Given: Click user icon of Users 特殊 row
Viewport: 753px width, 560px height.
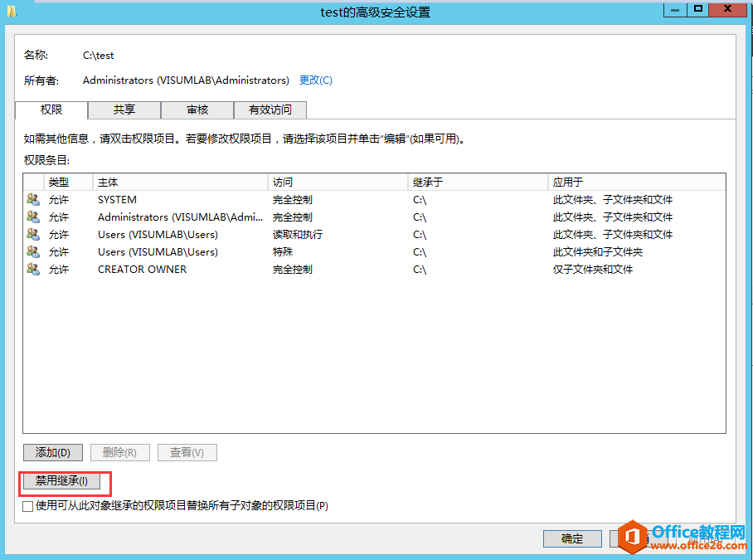Looking at the screenshot, I should tap(33, 251).
